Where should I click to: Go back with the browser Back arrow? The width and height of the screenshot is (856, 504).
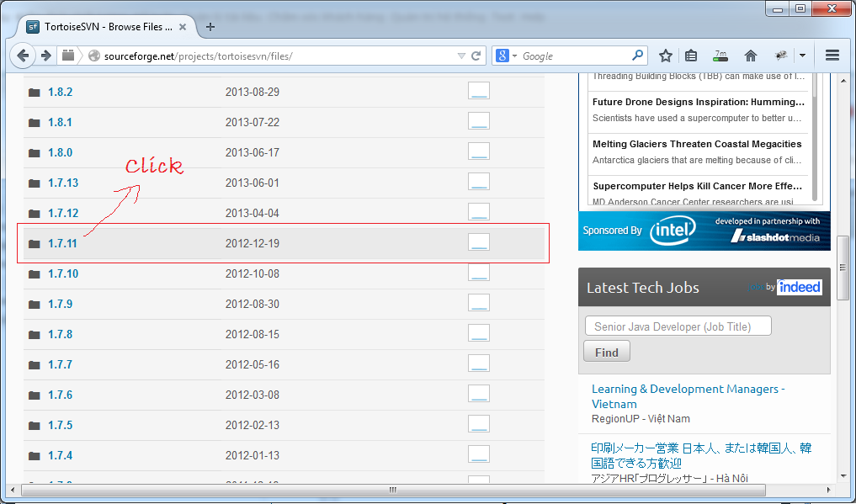coord(23,56)
